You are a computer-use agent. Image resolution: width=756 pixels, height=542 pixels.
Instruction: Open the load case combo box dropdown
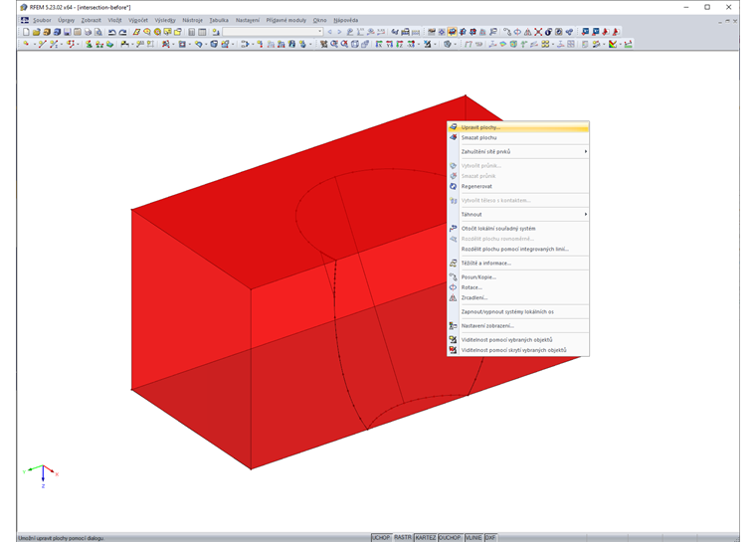click(x=320, y=32)
